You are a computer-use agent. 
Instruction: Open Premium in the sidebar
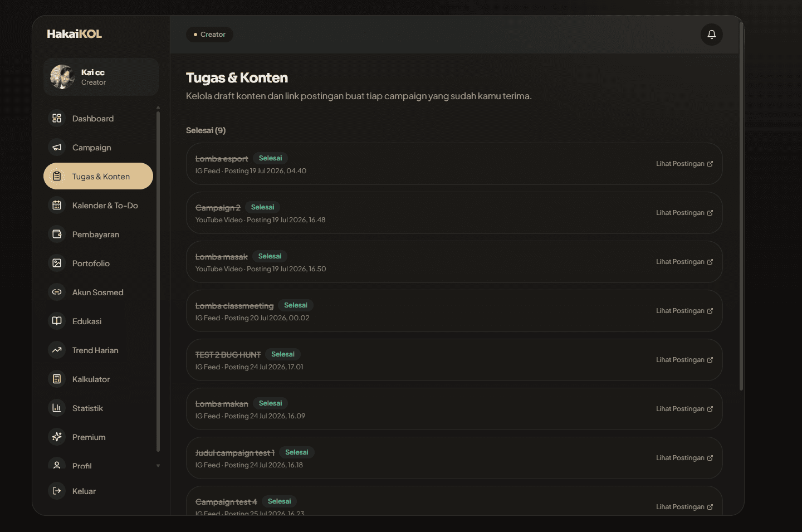[98, 437]
